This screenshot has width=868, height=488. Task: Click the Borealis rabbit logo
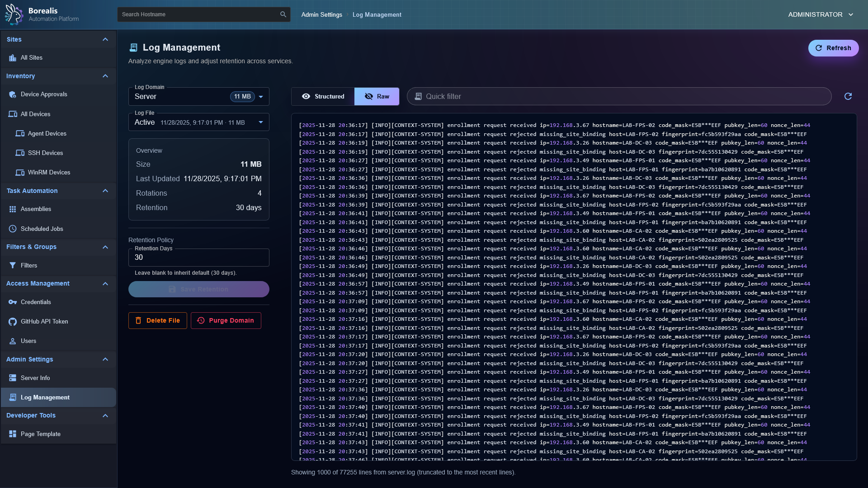point(14,14)
